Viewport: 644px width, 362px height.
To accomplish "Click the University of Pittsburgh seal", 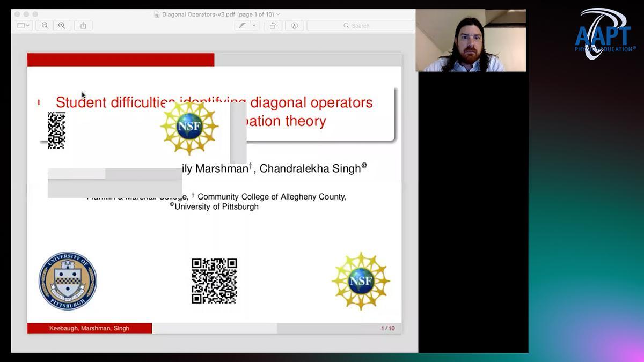I will click(x=68, y=280).
